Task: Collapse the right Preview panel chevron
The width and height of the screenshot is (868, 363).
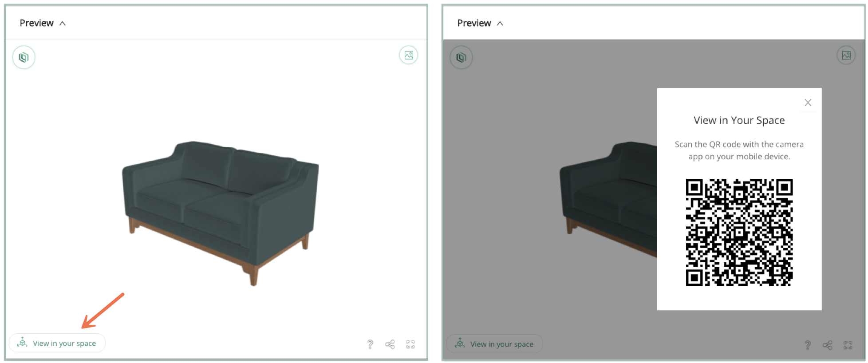Action: point(500,24)
